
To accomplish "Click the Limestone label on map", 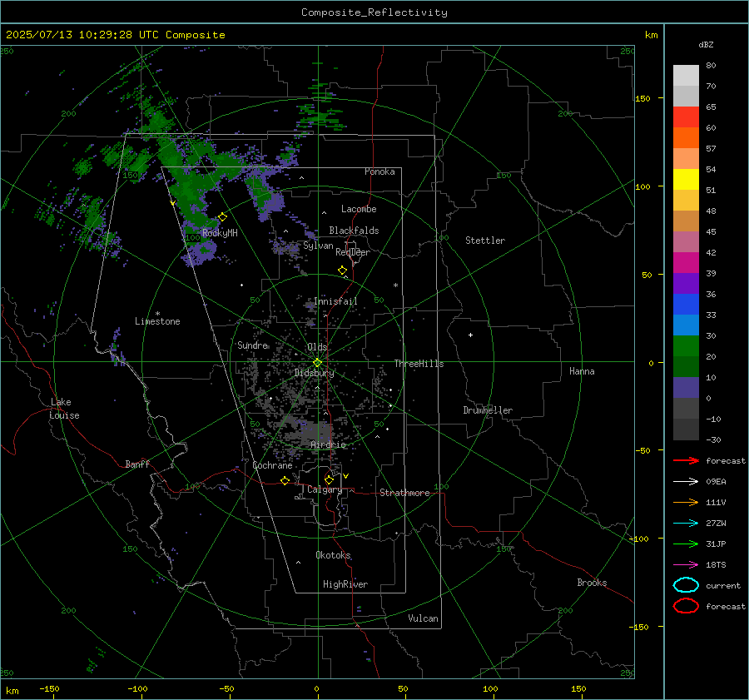I will (157, 321).
